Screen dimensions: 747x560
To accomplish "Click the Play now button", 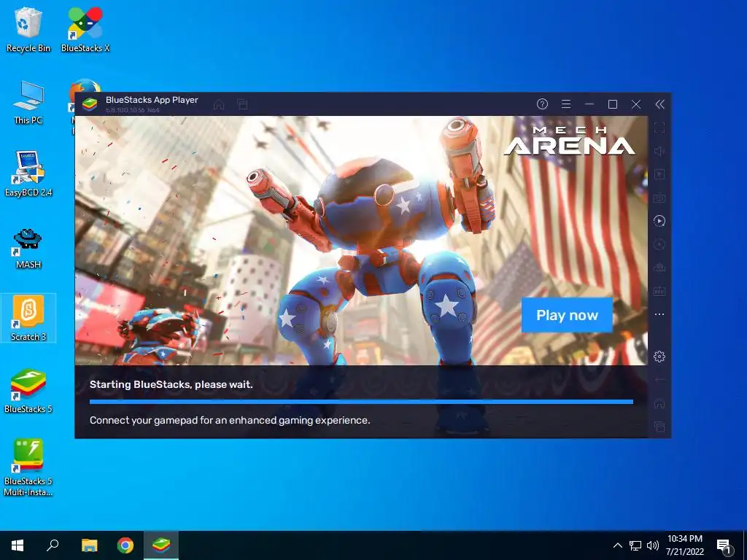I will coord(567,315).
